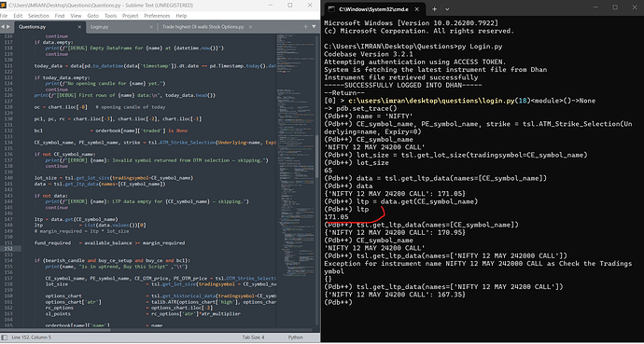This screenshot has width=644, height=344.
Task: Open the Tools menu
Action: (x=110, y=16)
